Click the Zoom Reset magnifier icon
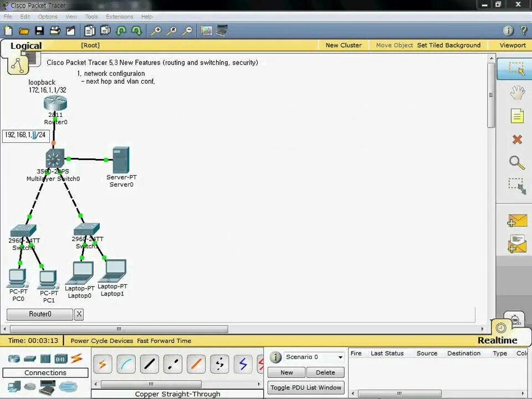Screen dimensions: 532x399 [172, 31]
